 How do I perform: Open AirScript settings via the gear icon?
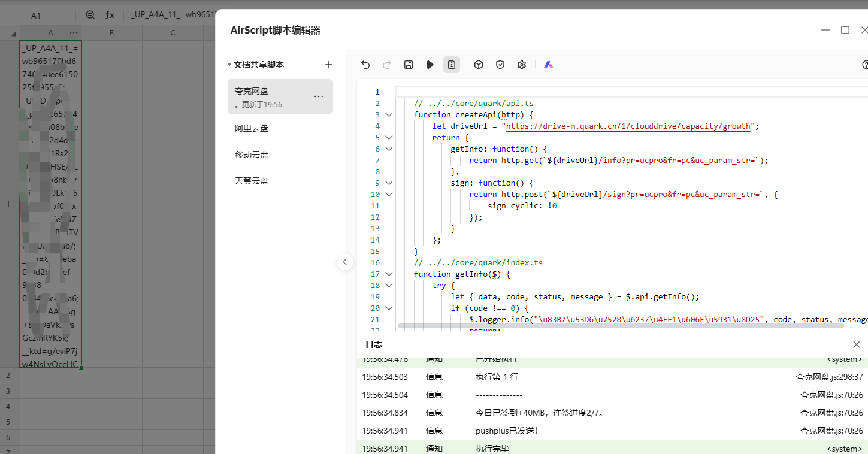pos(521,64)
